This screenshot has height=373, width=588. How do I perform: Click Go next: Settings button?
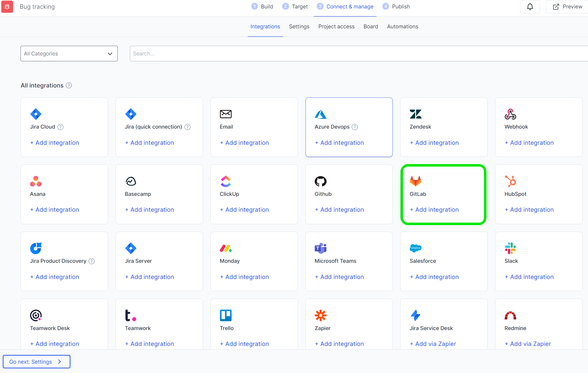[36, 361]
